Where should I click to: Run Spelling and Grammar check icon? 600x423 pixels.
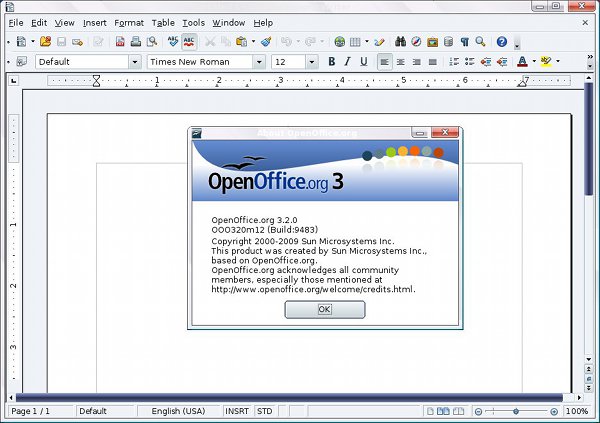(x=173, y=41)
